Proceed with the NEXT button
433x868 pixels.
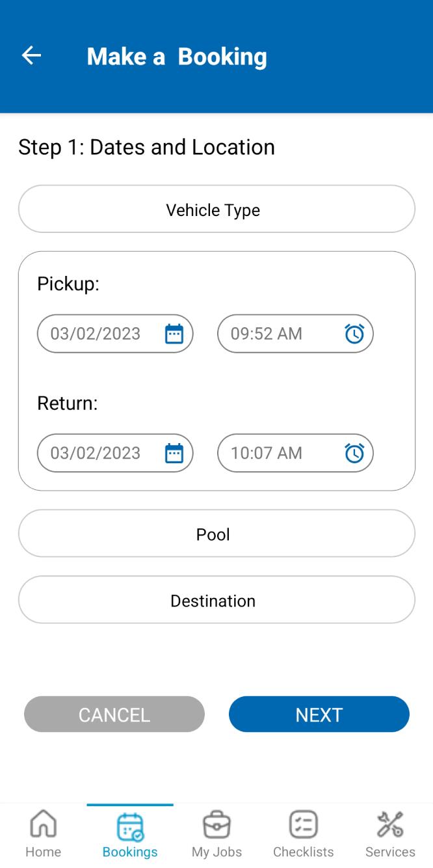coord(319,714)
